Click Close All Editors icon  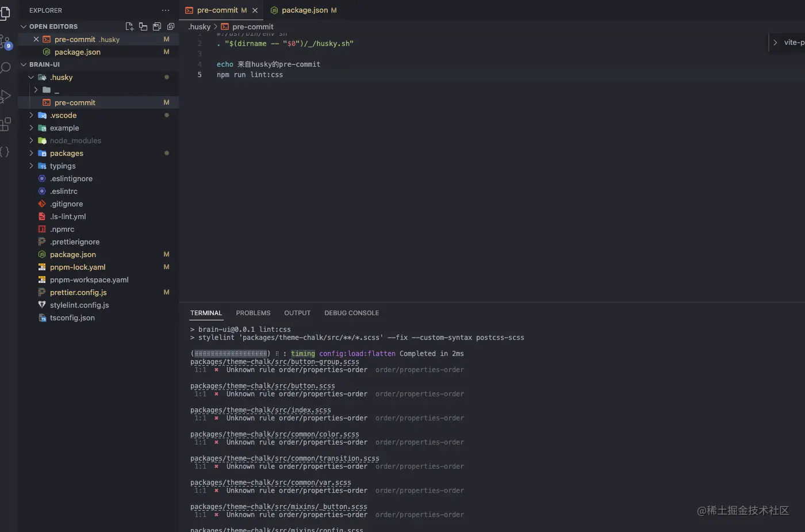tap(171, 26)
